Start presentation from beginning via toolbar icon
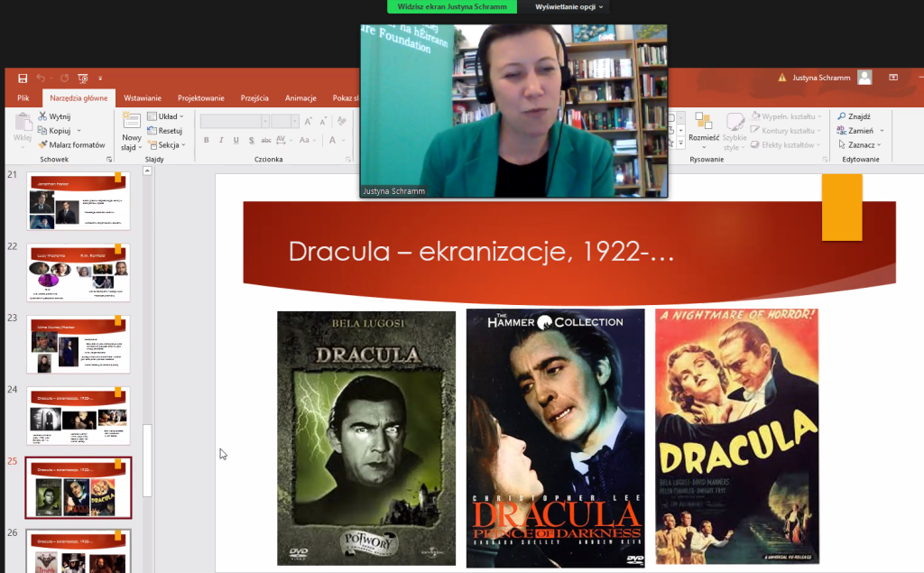 click(x=82, y=79)
